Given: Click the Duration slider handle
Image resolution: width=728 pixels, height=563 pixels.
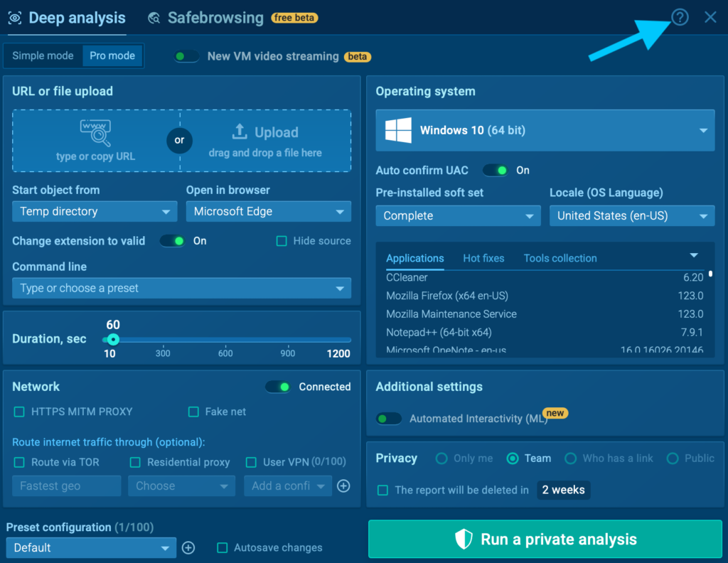Looking at the screenshot, I should [x=113, y=340].
